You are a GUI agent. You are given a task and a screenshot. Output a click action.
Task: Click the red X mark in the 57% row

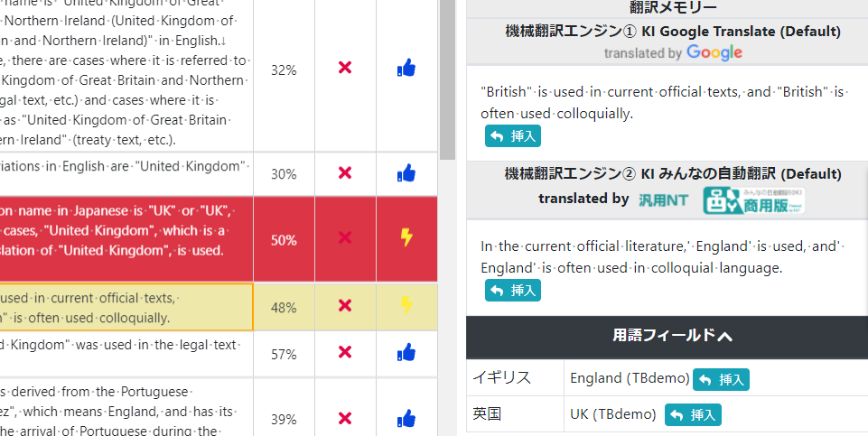coord(345,352)
